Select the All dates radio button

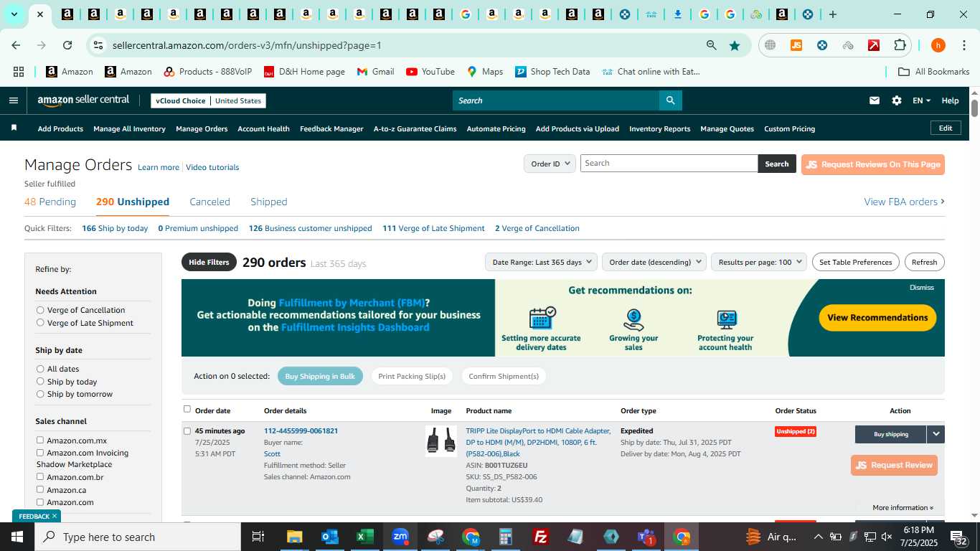(40, 369)
